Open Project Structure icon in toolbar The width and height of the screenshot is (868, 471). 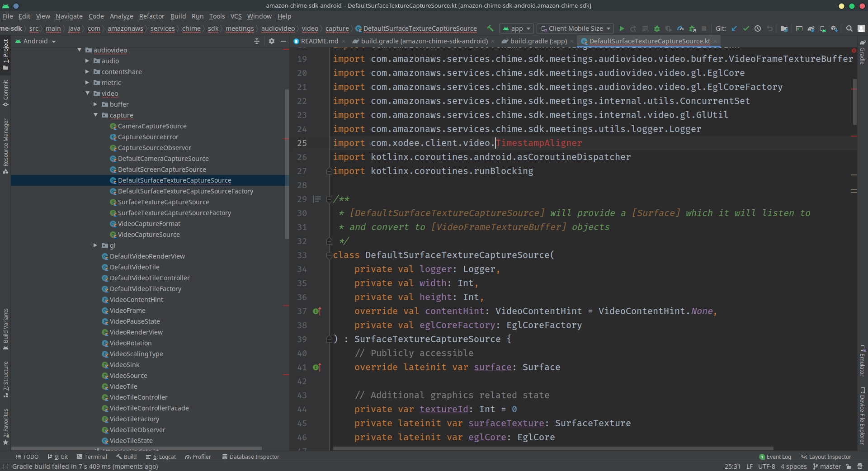[784, 28]
